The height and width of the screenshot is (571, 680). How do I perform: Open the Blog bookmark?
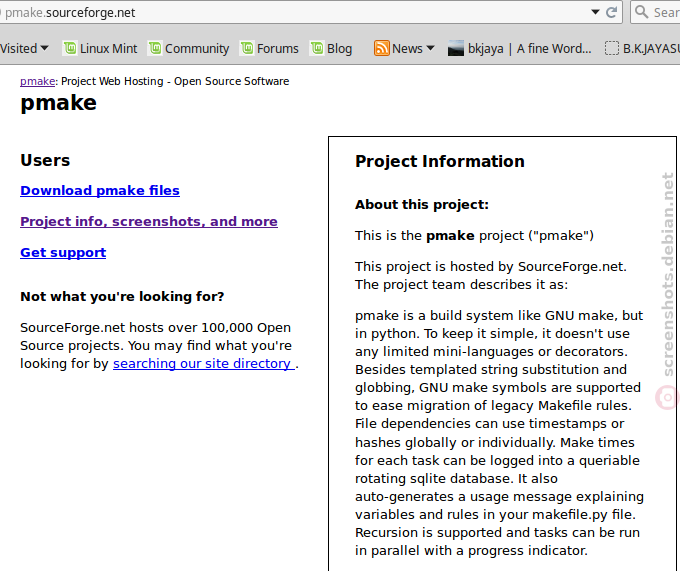coord(331,48)
